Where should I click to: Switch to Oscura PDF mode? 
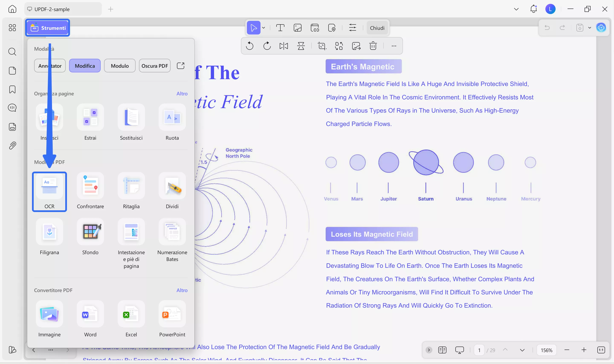tap(155, 66)
